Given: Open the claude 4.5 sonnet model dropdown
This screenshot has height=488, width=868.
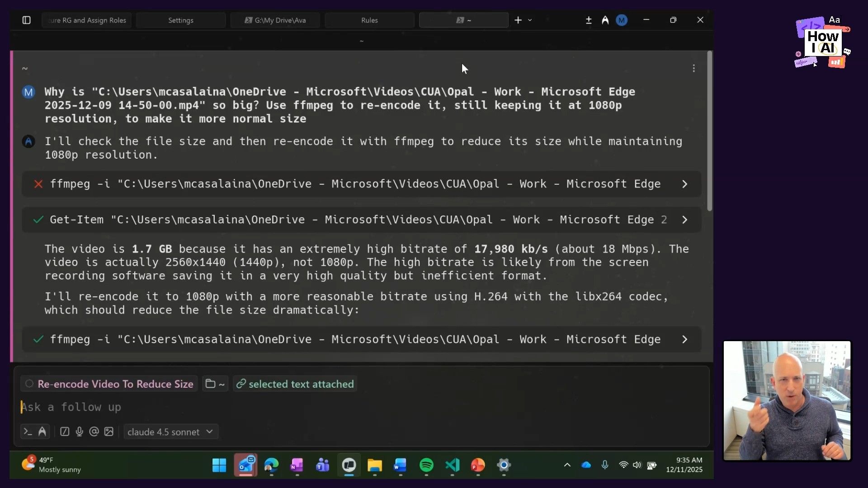Looking at the screenshot, I should coord(170,432).
